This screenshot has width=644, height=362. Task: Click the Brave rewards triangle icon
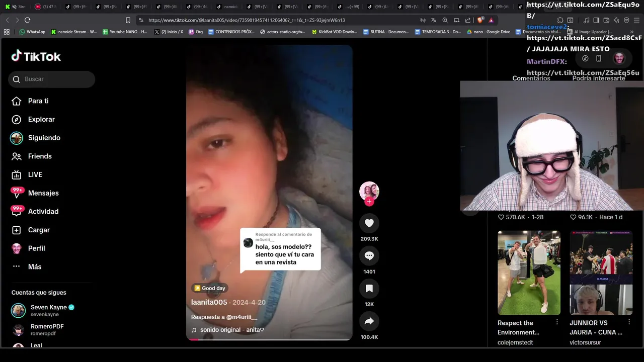[x=491, y=20]
